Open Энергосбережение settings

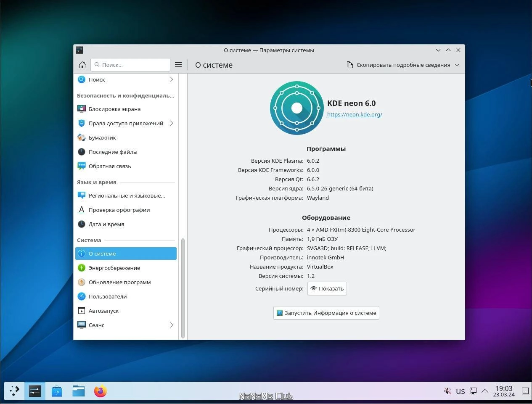coord(126,268)
